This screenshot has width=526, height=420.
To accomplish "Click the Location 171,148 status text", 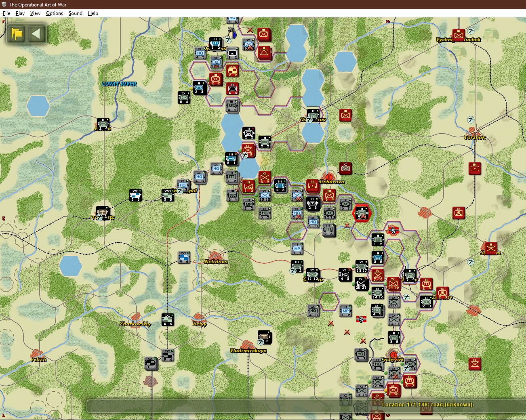I will click(x=428, y=405).
